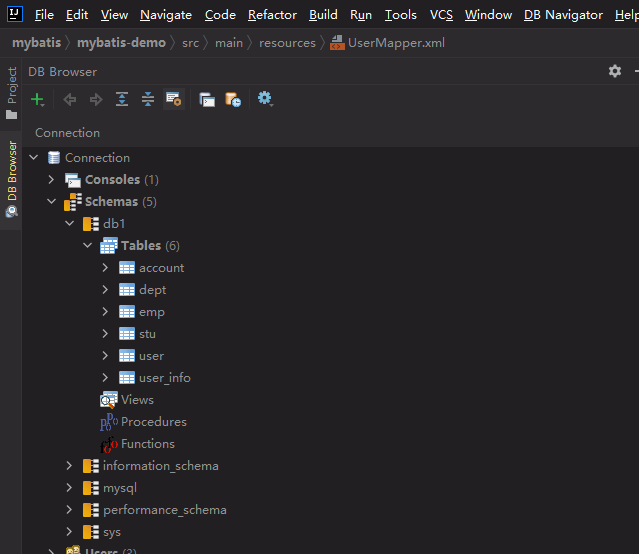Open the blue gear settings dropdown in toolbar
Screen dimensions: 639x554
tap(265, 99)
